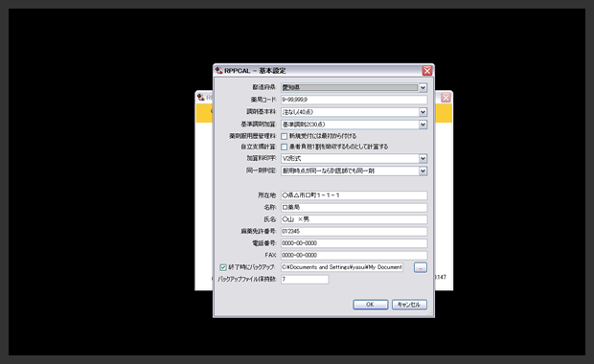This screenshot has height=364, width=594.
Task: Toggle 新規受付には最初から付ける checkbox
Action: click(285, 136)
